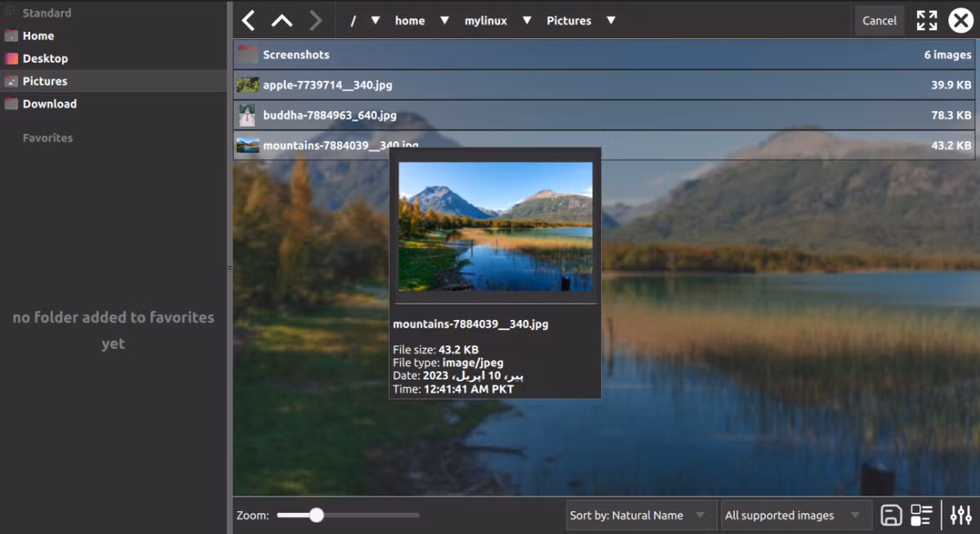Click the Desktop folder icon in sidebar

[11, 59]
